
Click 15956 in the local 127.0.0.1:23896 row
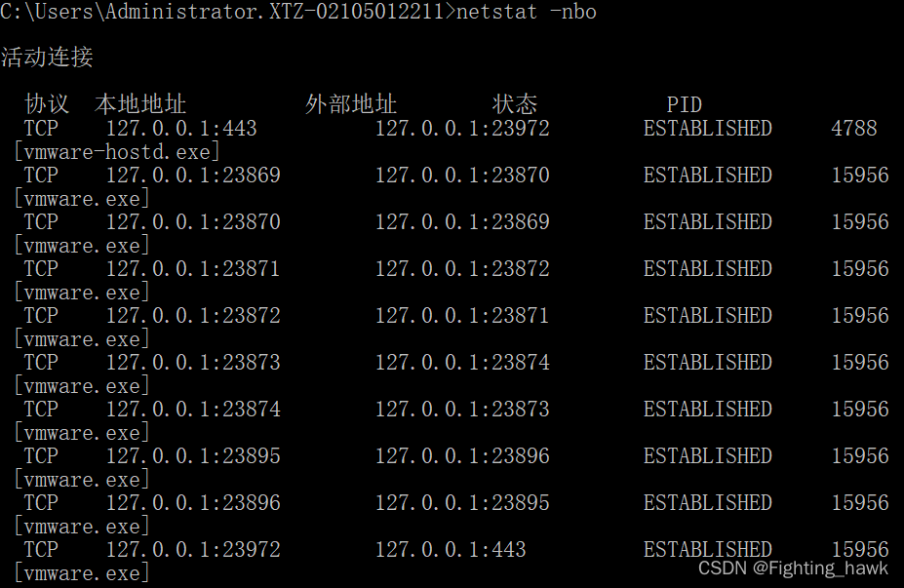(859, 503)
